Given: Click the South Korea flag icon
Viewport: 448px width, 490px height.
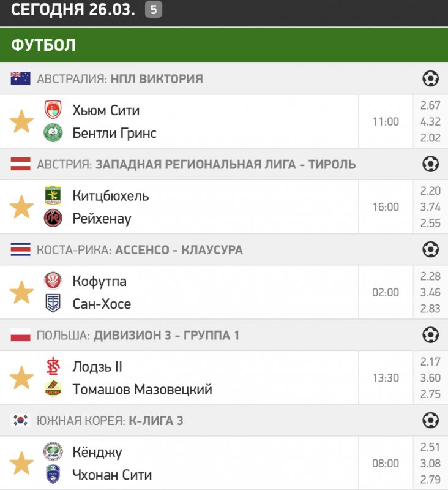Looking at the screenshot, I should coord(21,420).
